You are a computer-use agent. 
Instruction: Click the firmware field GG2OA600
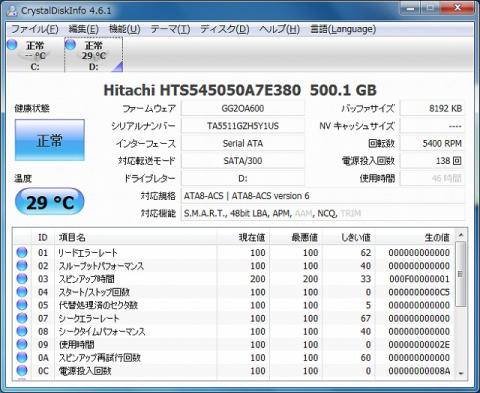243,109
